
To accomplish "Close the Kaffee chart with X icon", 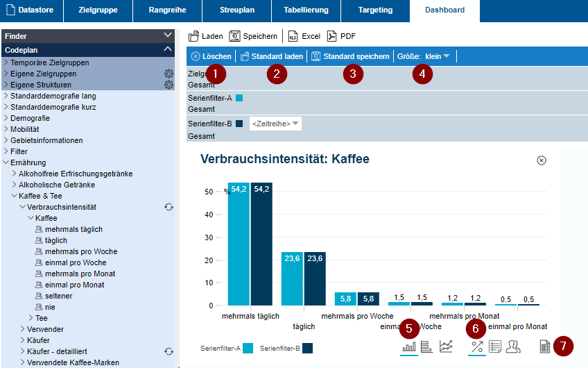I will click(x=542, y=160).
